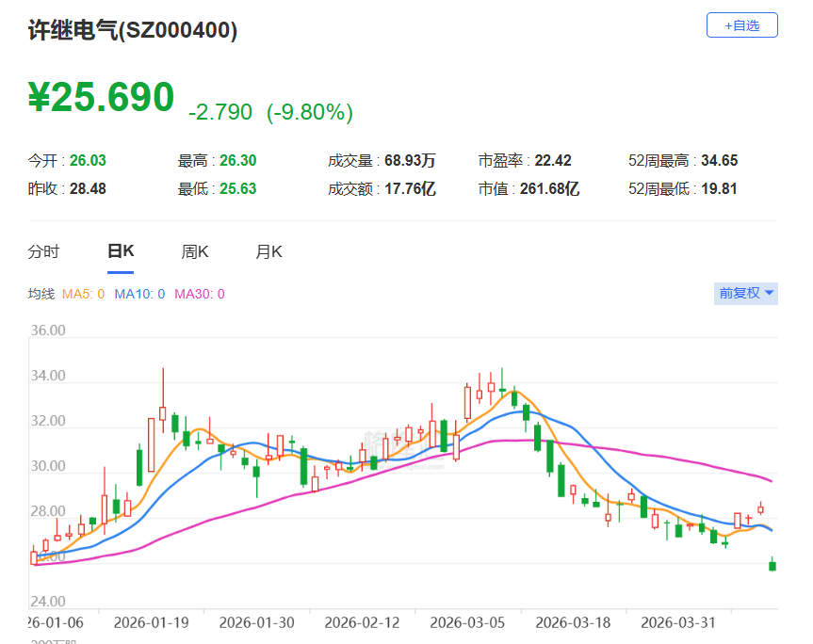This screenshot has height=644, width=813.
Task: Click the 2026-03-05 date axis label
Action: tap(467, 622)
